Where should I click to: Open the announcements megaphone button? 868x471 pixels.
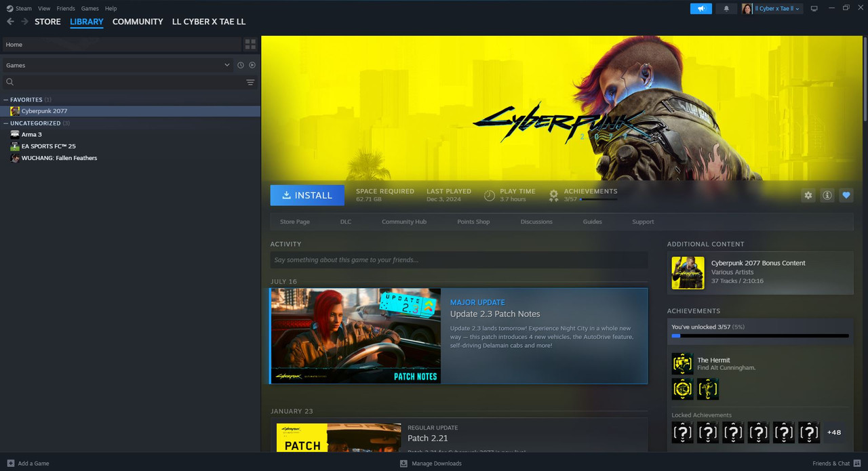(x=701, y=8)
